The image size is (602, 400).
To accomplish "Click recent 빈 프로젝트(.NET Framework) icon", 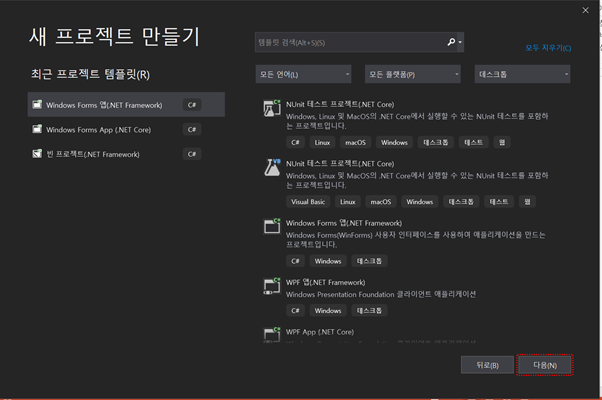I will coord(37,154).
